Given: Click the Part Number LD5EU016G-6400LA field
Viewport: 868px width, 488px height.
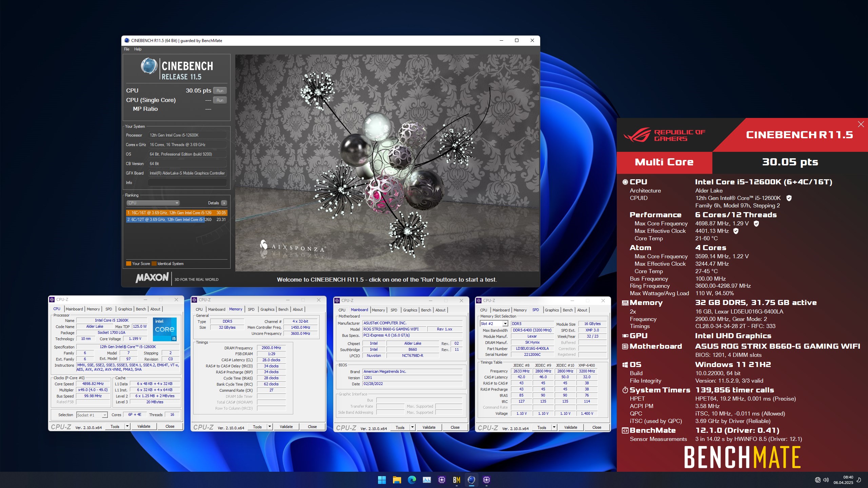Looking at the screenshot, I should 532,348.
